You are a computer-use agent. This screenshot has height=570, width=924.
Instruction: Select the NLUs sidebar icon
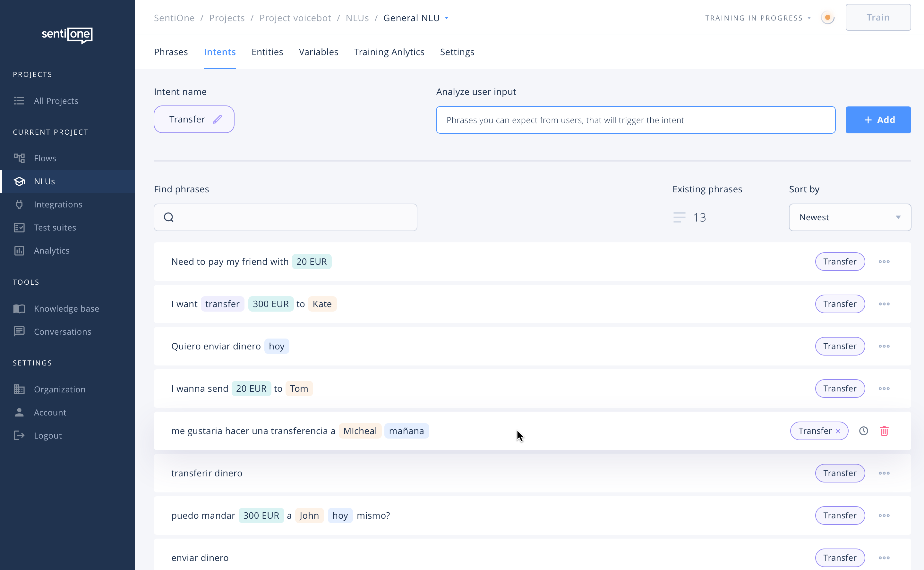click(19, 181)
